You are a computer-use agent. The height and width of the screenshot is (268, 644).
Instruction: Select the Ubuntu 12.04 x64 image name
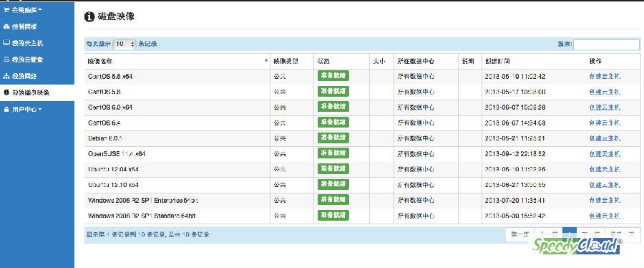tap(113, 169)
